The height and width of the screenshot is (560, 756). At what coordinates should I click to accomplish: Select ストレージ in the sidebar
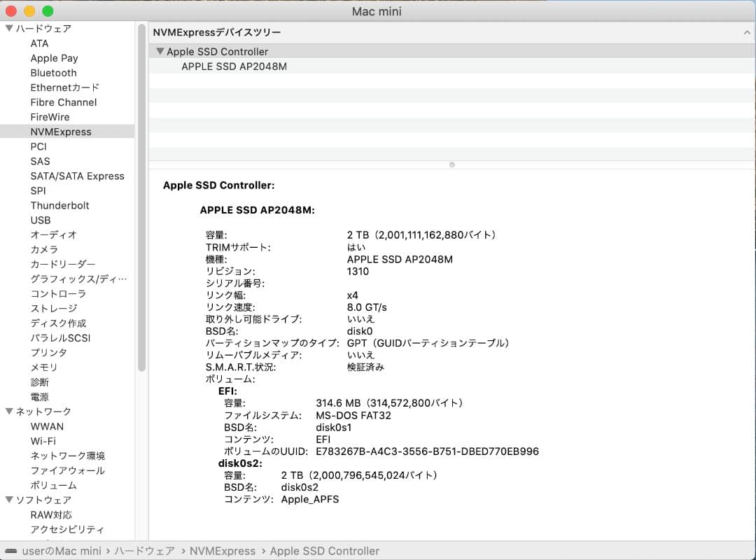(53, 308)
